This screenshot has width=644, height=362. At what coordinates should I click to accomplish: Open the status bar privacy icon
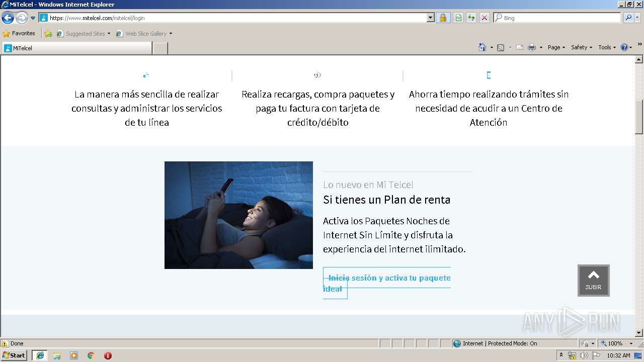click(x=586, y=343)
